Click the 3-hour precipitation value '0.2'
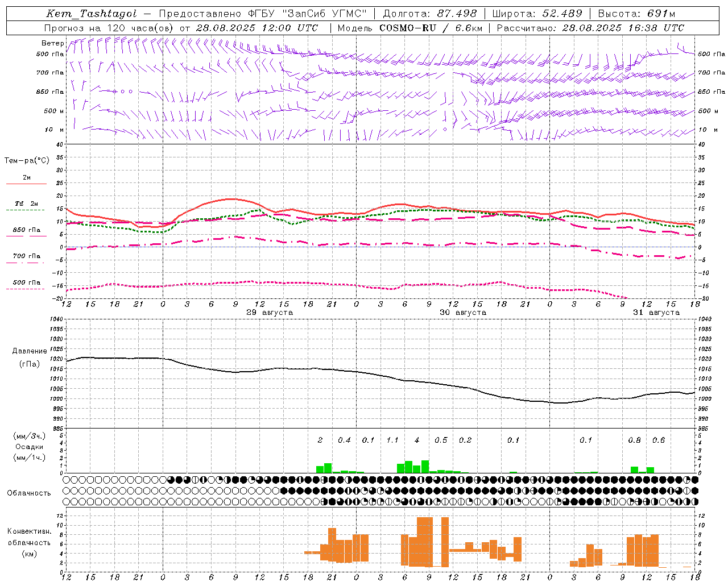 click(x=465, y=440)
